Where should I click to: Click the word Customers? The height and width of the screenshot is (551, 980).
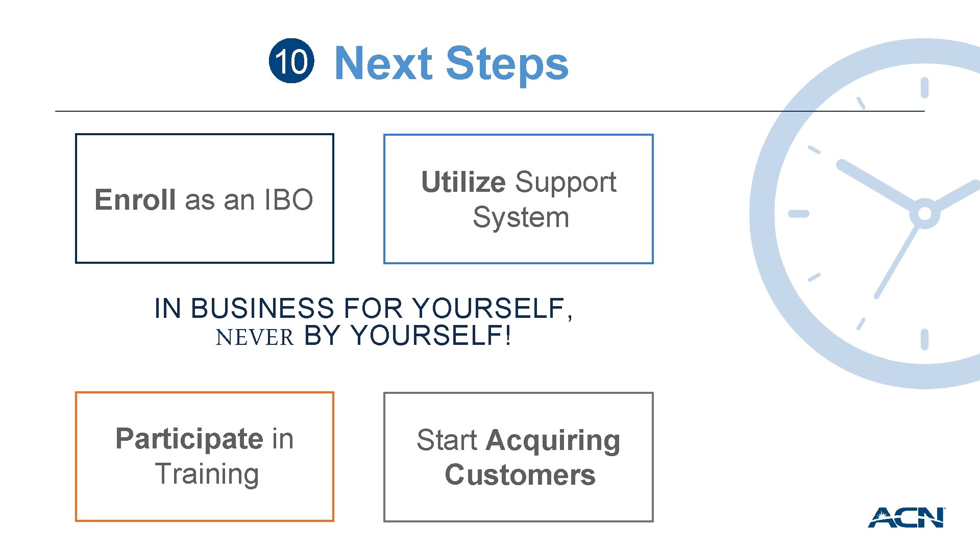(520, 474)
